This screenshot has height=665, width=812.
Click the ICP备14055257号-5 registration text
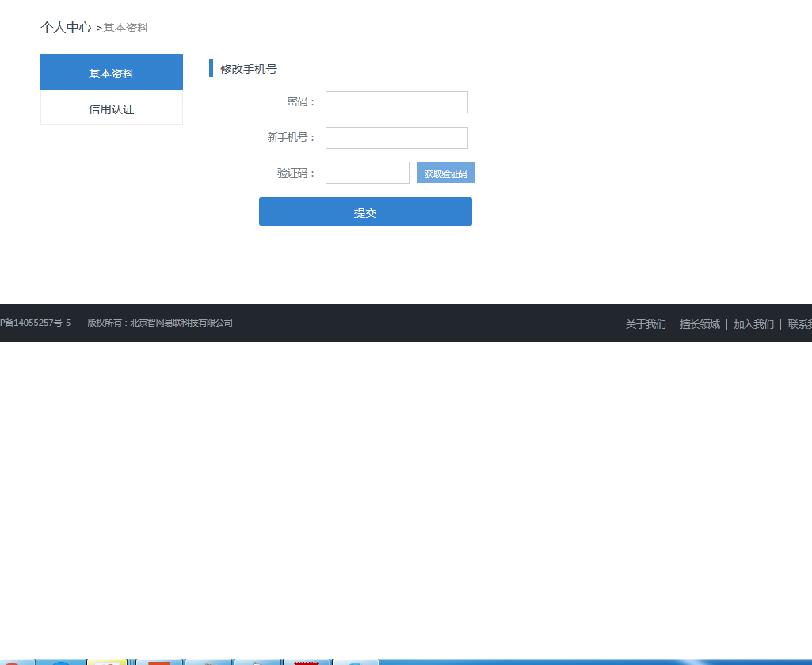[x=36, y=323]
